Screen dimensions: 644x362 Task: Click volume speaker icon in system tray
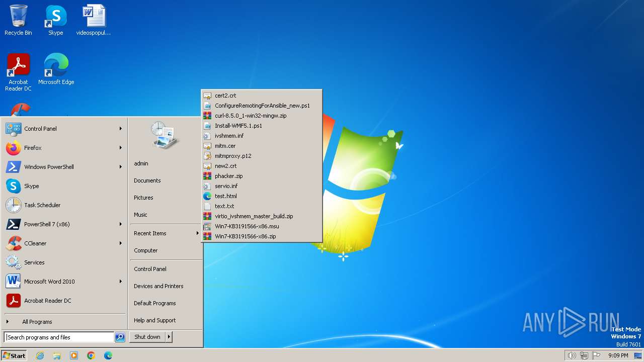[x=572, y=355]
